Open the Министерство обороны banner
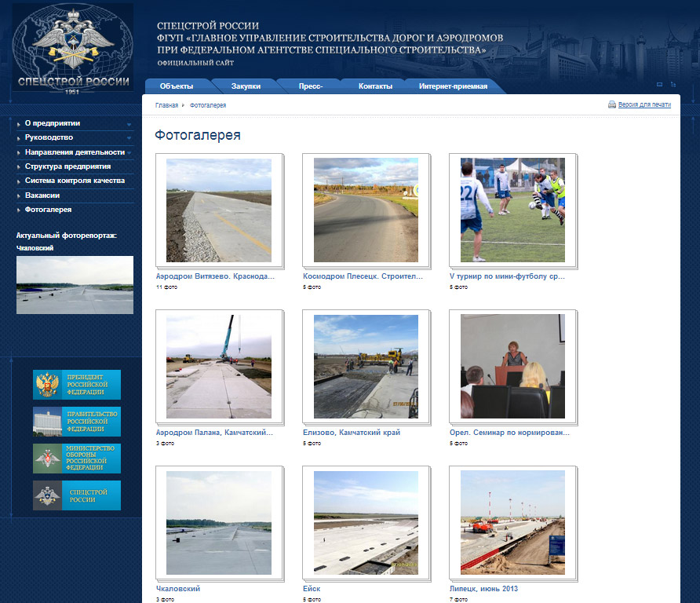The width and height of the screenshot is (700, 603). click(x=77, y=459)
